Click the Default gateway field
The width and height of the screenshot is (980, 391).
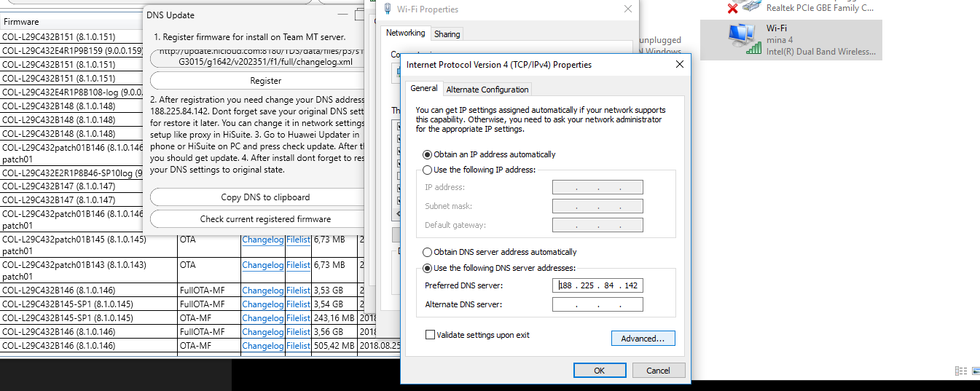click(597, 225)
